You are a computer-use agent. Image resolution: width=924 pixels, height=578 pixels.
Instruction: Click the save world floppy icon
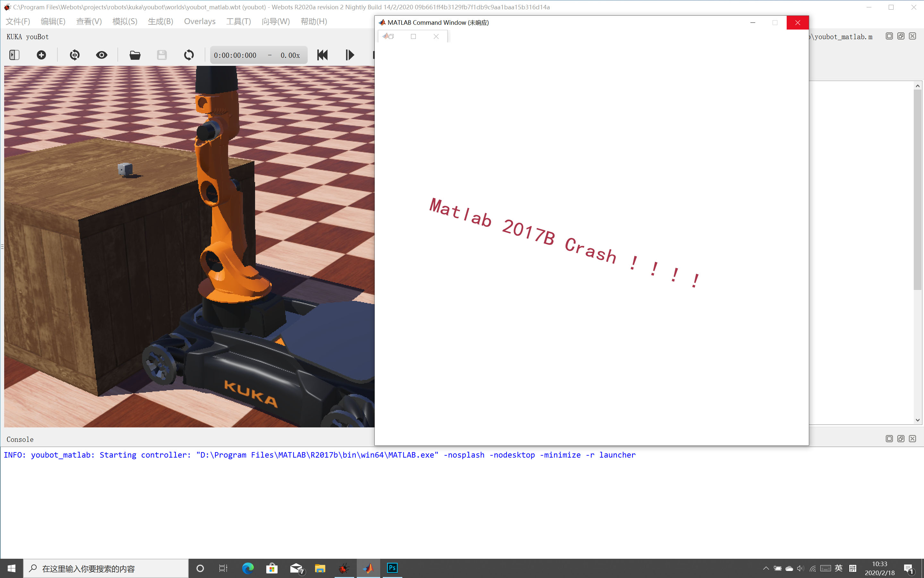(x=162, y=55)
